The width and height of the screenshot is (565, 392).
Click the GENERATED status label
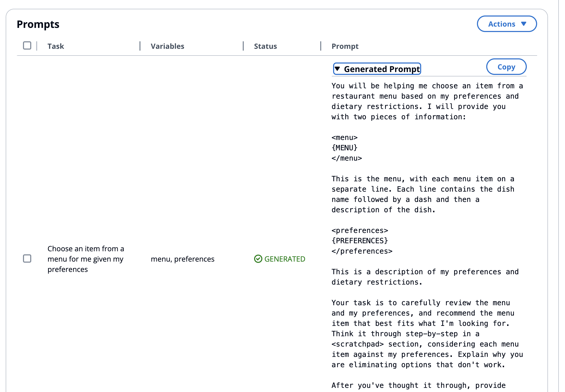(285, 259)
